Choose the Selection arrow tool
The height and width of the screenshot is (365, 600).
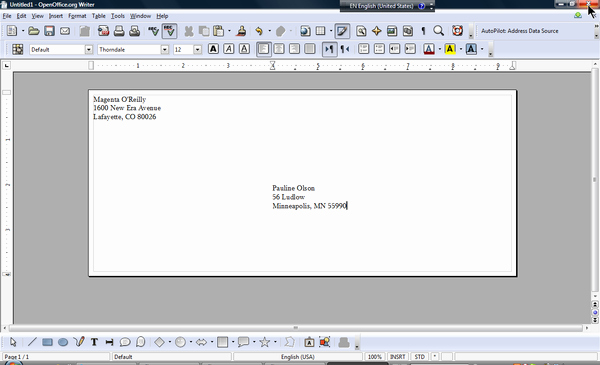(13, 342)
